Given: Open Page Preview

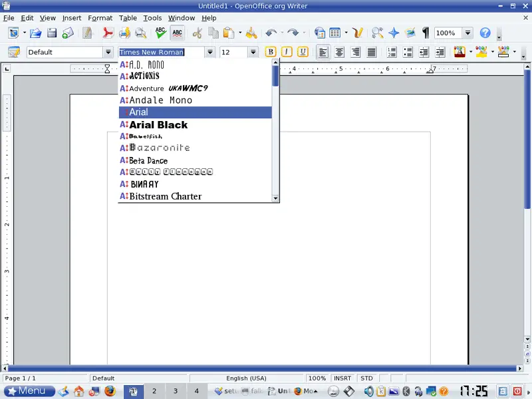Looking at the screenshot, I should coord(140,33).
